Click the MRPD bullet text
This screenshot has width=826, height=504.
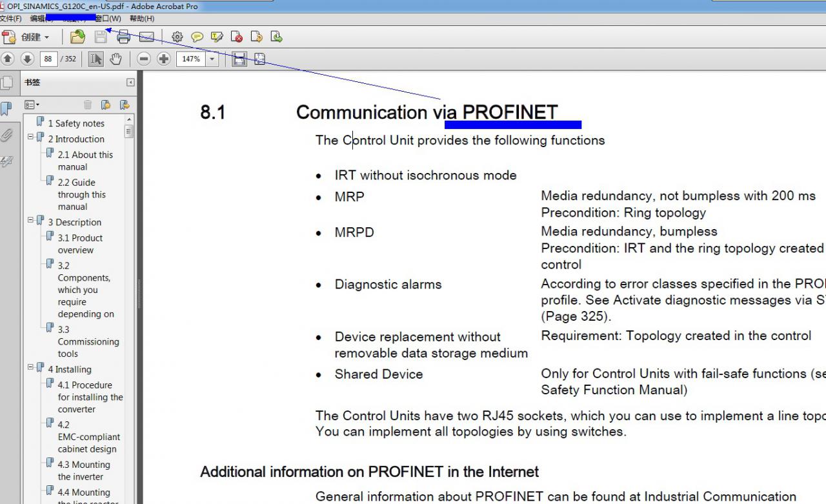354,232
